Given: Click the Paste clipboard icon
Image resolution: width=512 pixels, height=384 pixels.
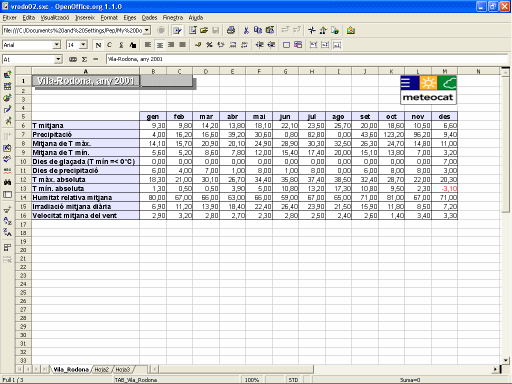Looking at the screenshot, I should [270, 30].
